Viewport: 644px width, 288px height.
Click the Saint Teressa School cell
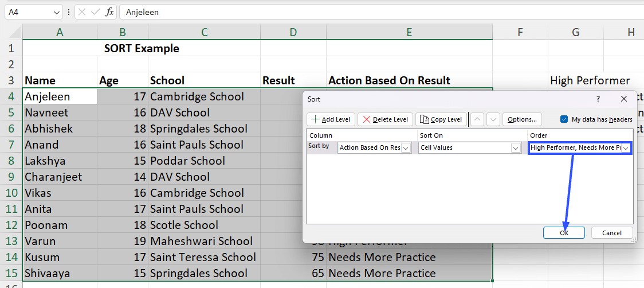(204, 256)
